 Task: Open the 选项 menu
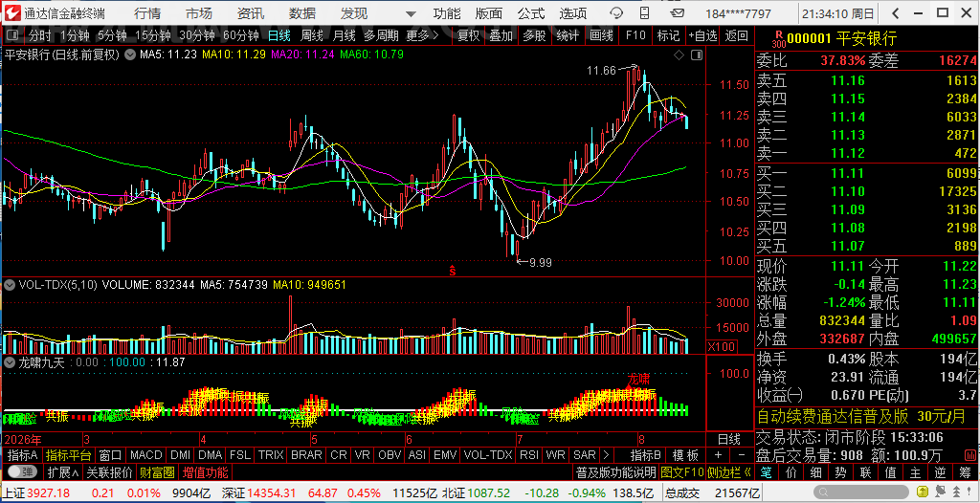573,13
